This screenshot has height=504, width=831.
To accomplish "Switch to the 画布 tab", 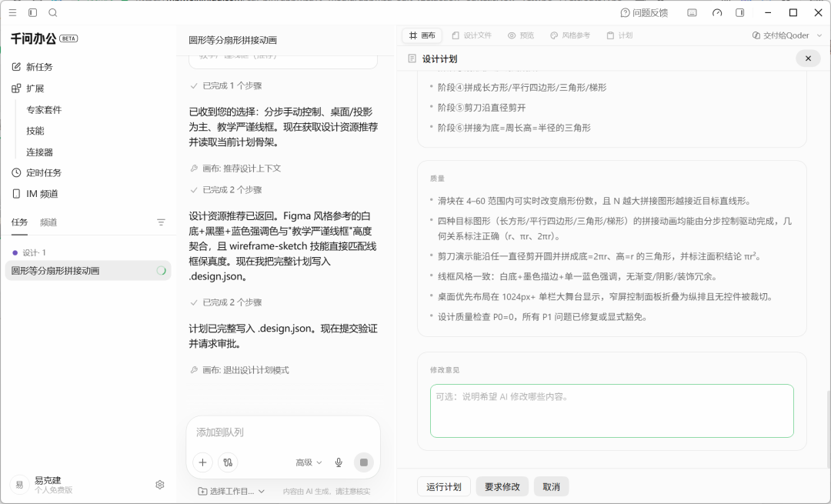I will 422,35.
